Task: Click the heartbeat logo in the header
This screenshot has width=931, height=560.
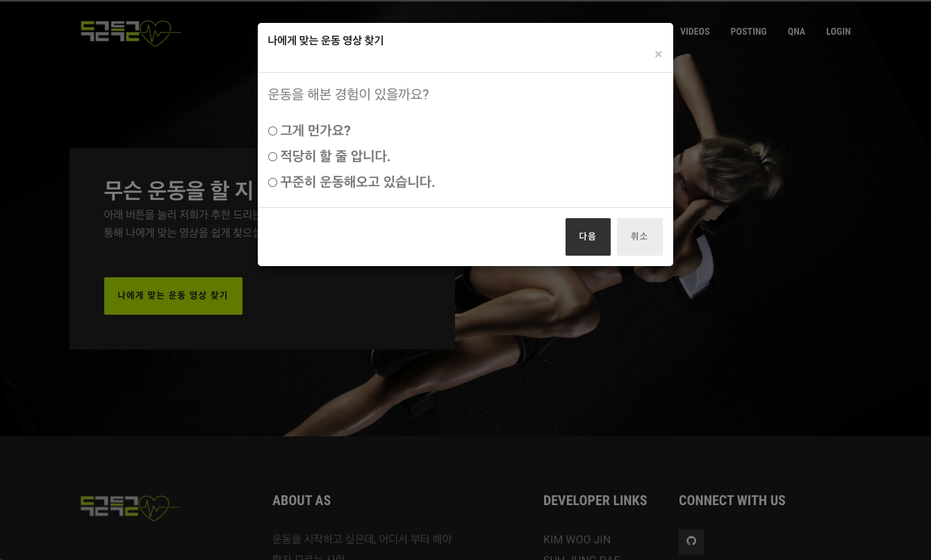Action: [131, 33]
